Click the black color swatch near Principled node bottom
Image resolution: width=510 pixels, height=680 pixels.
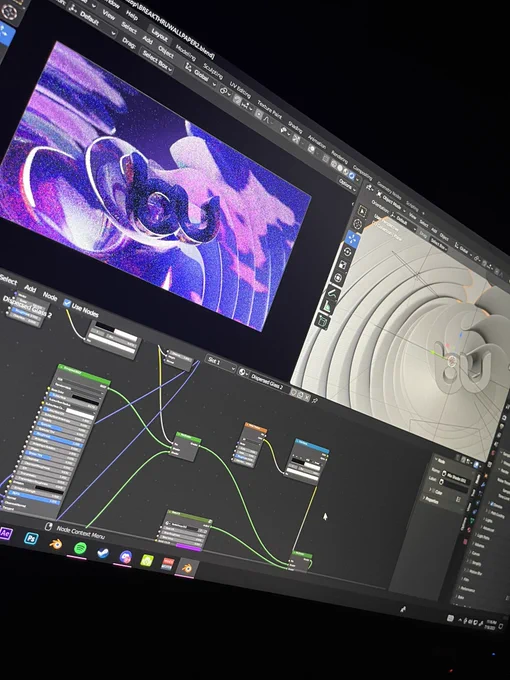(48, 488)
